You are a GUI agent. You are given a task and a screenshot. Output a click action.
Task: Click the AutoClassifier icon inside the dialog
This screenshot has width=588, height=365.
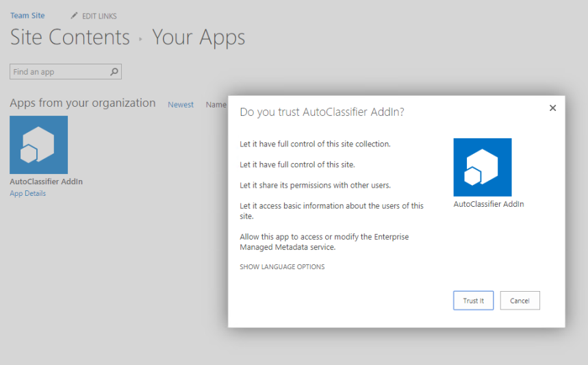pyautogui.click(x=482, y=167)
